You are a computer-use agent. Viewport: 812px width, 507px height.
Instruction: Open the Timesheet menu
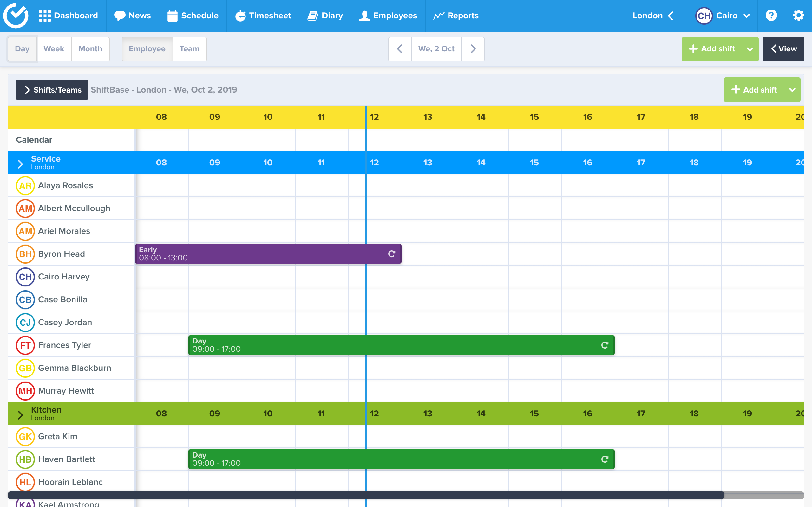263,16
